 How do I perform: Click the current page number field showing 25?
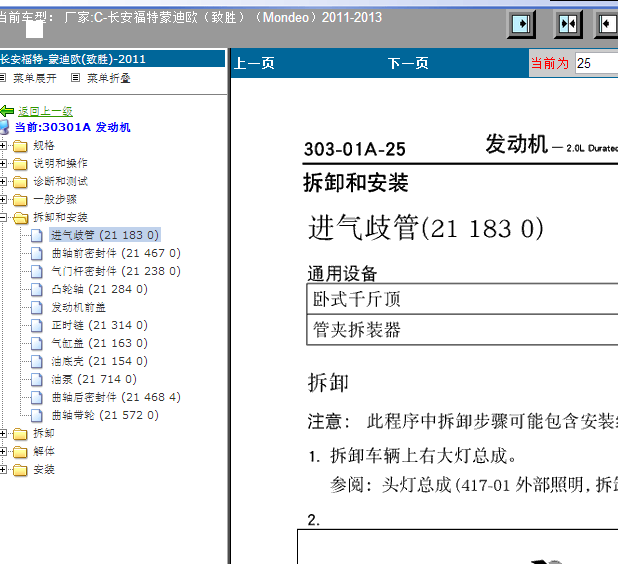[x=596, y=63]
